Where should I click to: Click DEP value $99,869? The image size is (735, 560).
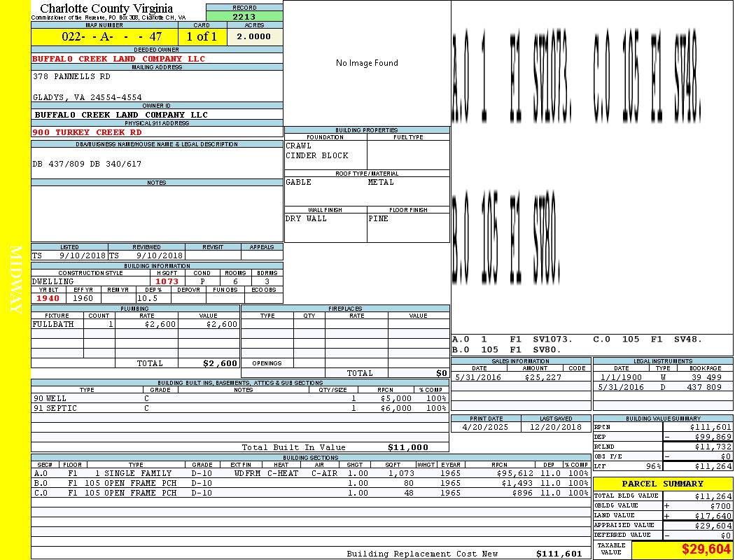click(x=713, y=437)
